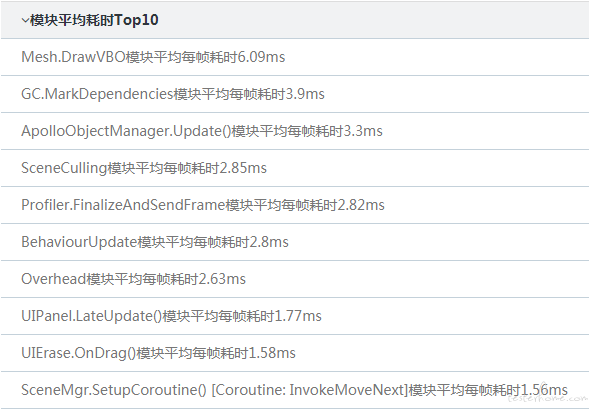This screenshot has height=410, width=589.
Task: Click the 1.56ms value at the bottom
Action: [544, 390]
